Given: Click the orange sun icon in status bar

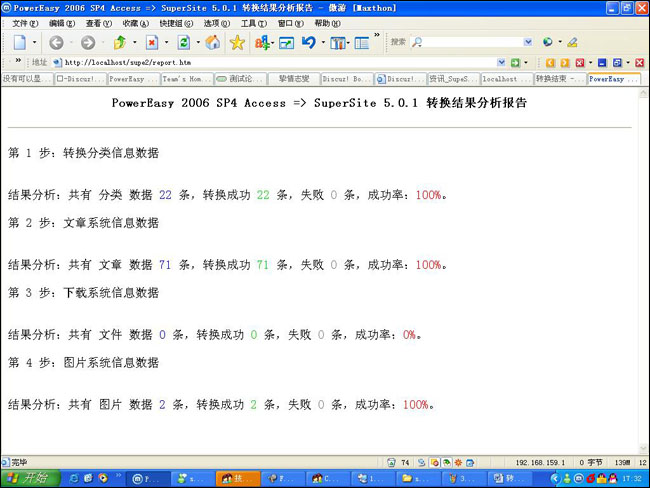Looking at the screenshot, I should pyautogui.click(x=458, y=462).
